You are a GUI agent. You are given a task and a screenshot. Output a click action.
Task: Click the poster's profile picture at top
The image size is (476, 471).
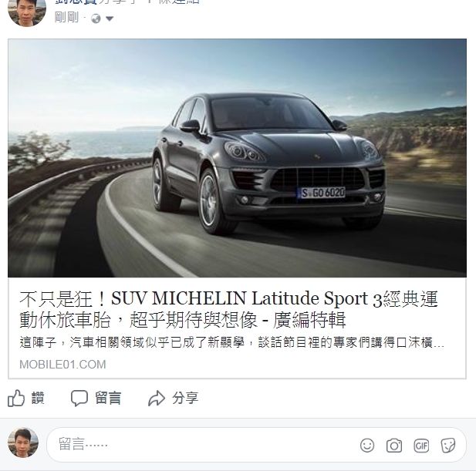coord(27,12)
